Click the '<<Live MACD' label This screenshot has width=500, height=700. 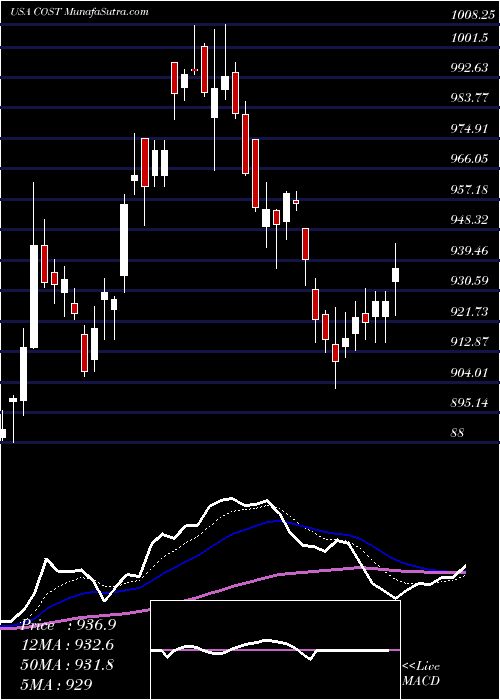coord(421,673)
